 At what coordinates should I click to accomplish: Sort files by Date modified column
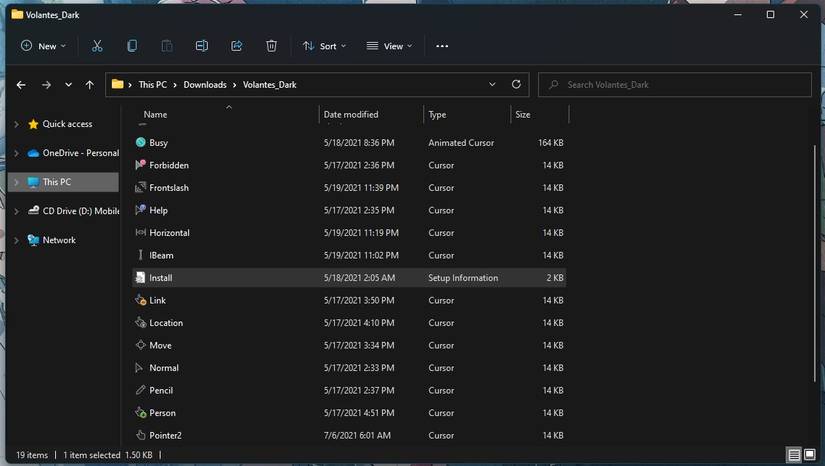351,115
